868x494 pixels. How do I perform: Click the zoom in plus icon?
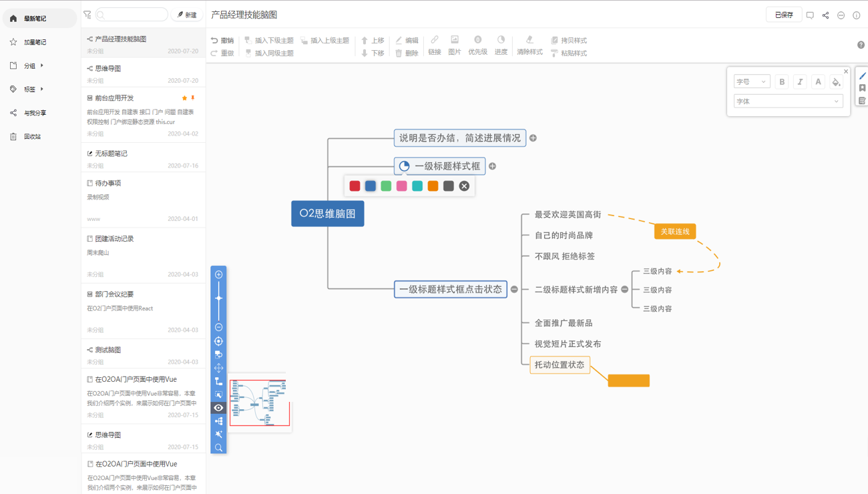click(x=218, y=274)
